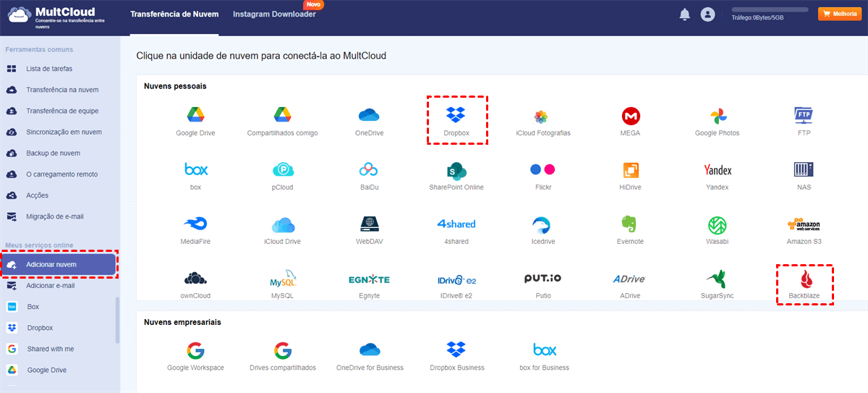Viewport: 868px width, 393px height.
Task: Connect Google Workspace business cloud
Action: (x=195, y=356)
